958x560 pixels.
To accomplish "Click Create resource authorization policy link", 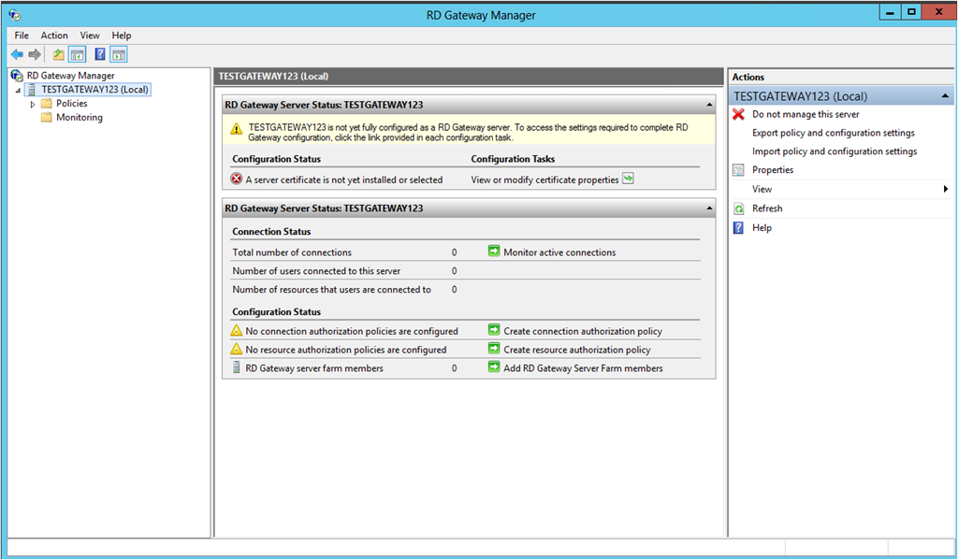I will pyautogui.click(x=576, y=350).
